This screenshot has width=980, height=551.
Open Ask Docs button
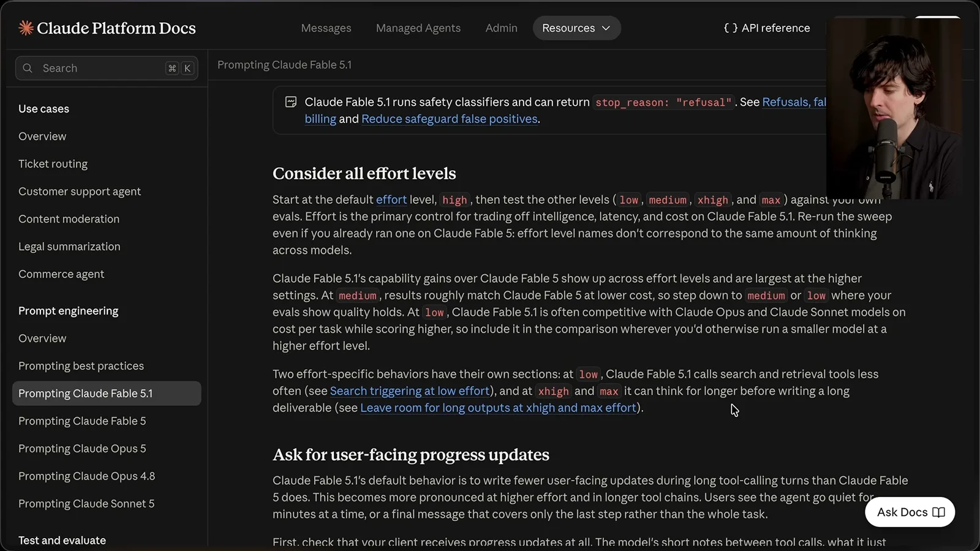[x=910, y=512]
